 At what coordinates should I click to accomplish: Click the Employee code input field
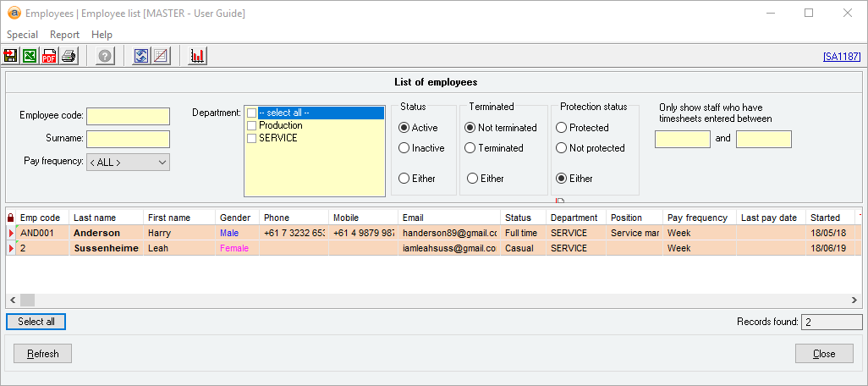click(x=128, y=116)
